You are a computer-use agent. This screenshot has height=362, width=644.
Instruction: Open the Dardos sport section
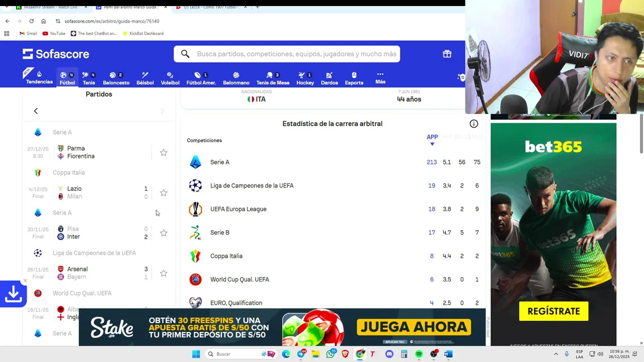pos(329,78)
